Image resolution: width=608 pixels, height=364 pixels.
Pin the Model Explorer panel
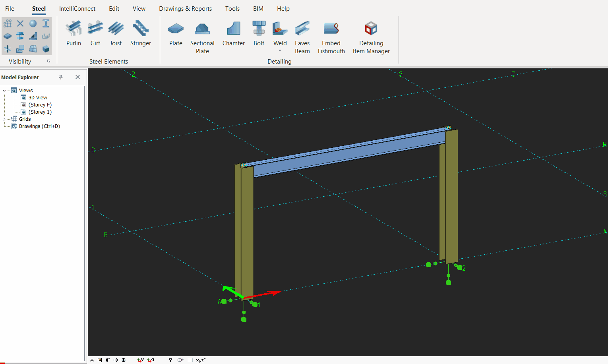61,77
